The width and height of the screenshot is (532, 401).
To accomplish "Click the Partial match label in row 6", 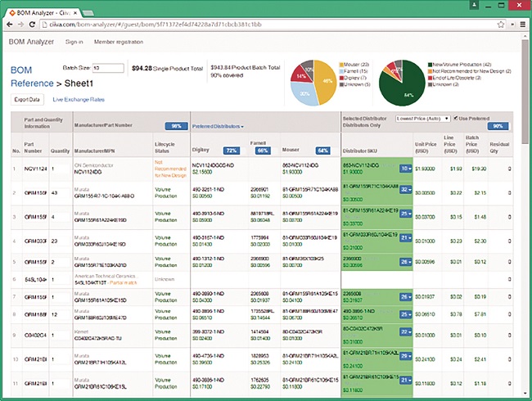I will [x=124, y=282].
